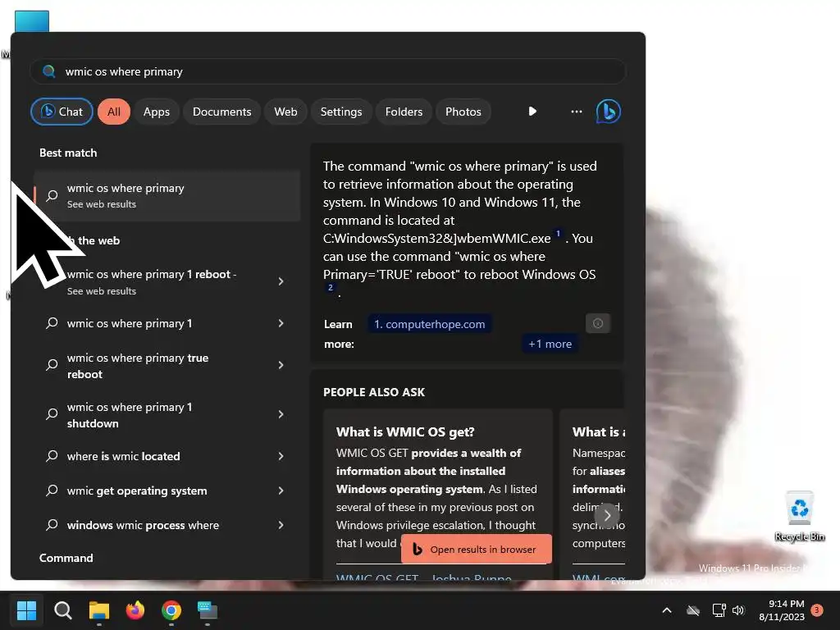Click the search magnifier icon in the search box
This screenshot has width=840, height=630.
pyautogui.click(x=48, y=71)
